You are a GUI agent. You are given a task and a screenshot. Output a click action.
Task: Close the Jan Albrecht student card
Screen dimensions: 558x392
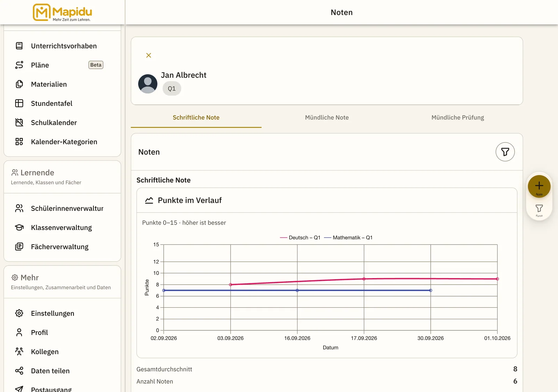[149, 55]
